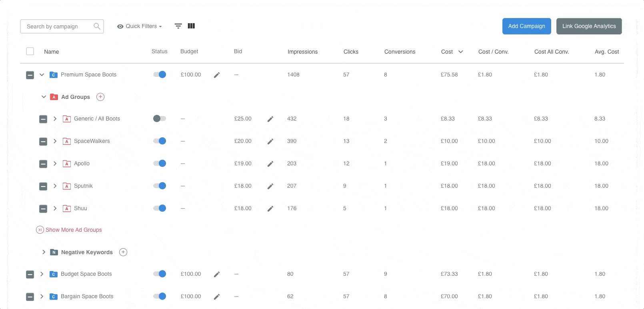Collapse the Premium Space Boots campaign
Screen dimensions: 644x309
(x=42, y=74)
